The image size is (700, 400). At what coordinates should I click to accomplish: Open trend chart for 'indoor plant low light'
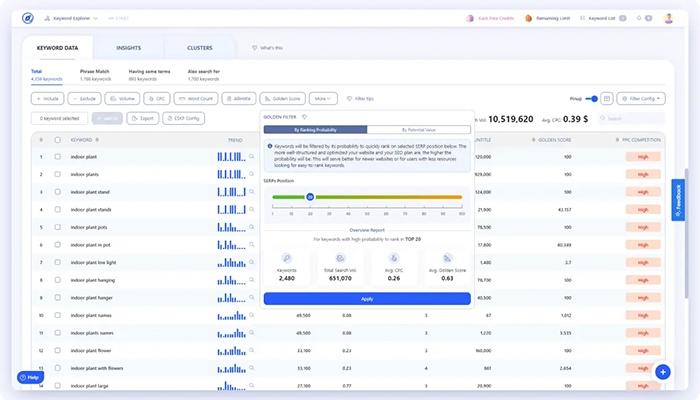click(232, 262)
